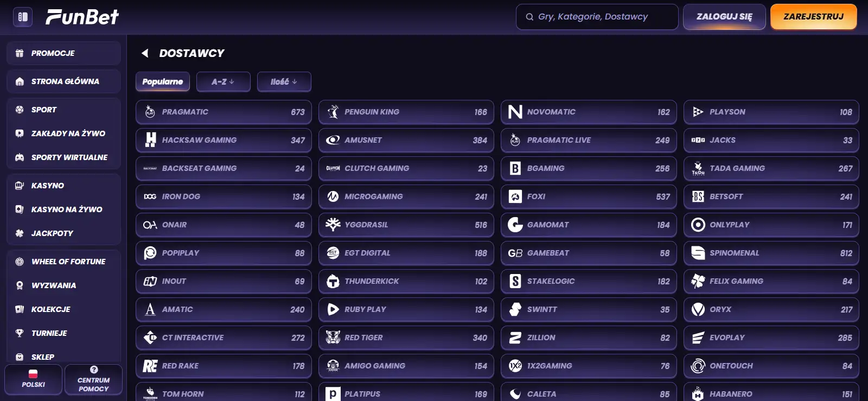This screenshot has height=401, width=868.
Task: Click the Wyzwania medal icon
Action: 20,285
